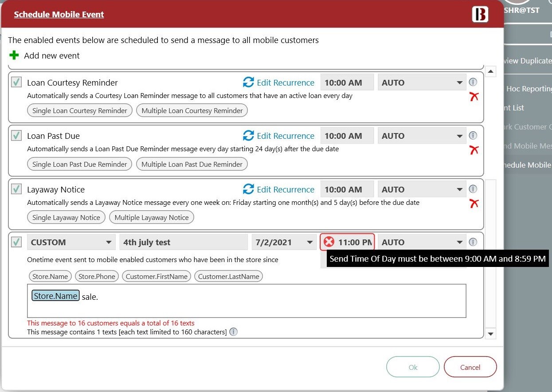Click the Ok button

(x=413, y=367)
